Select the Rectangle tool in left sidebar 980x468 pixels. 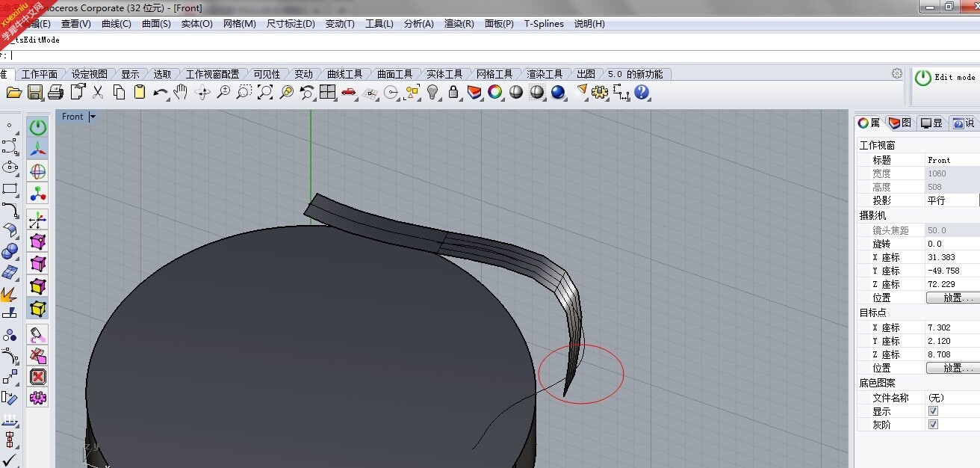[10, 189]
